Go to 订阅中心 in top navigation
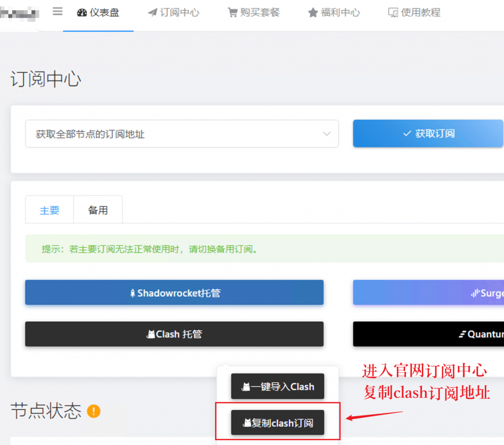 pos(174,12)
